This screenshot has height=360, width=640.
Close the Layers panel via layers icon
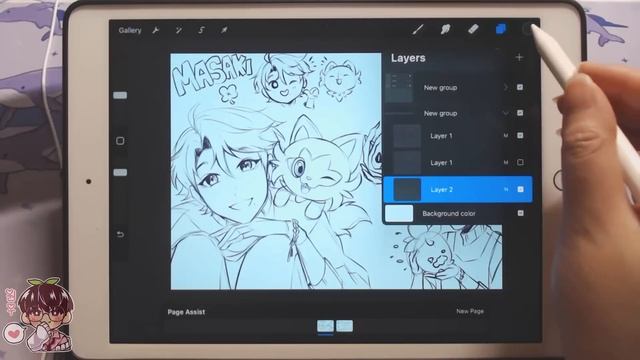point(500,29)
